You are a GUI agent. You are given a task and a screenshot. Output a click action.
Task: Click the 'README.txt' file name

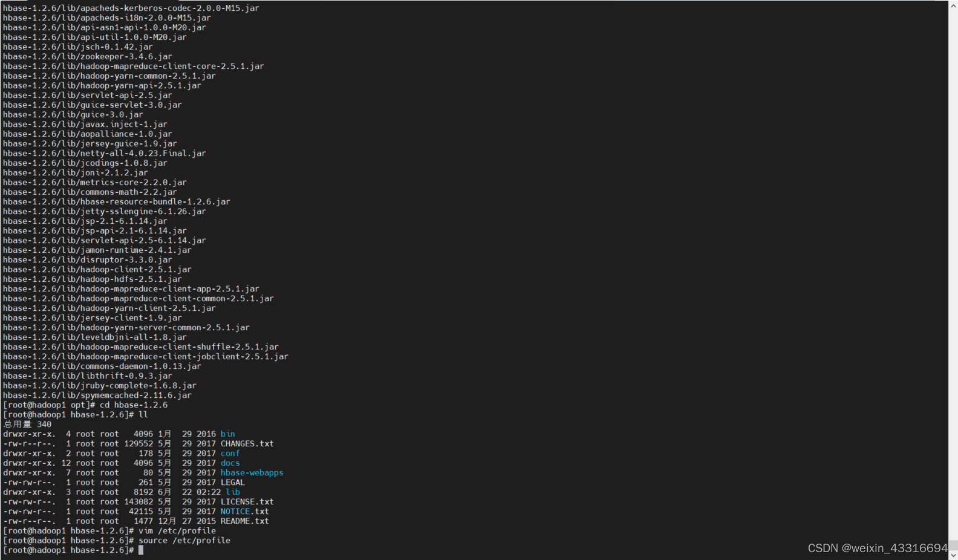pos(245,521)
